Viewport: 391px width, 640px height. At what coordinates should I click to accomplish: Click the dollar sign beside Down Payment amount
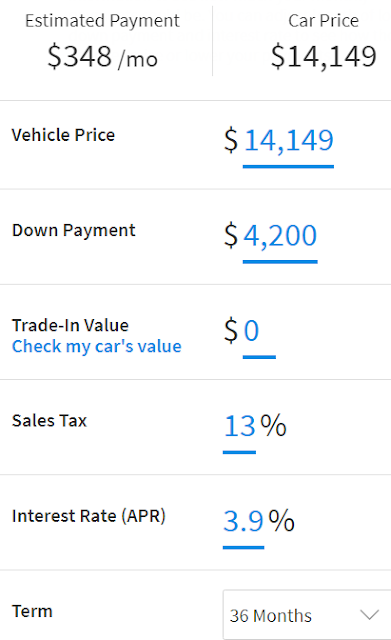click(231, 236)
